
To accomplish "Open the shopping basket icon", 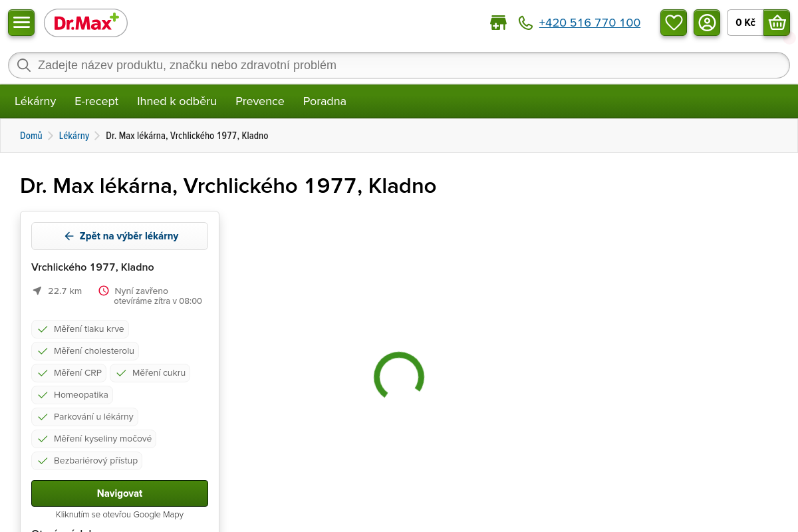I will click(777, 23).
